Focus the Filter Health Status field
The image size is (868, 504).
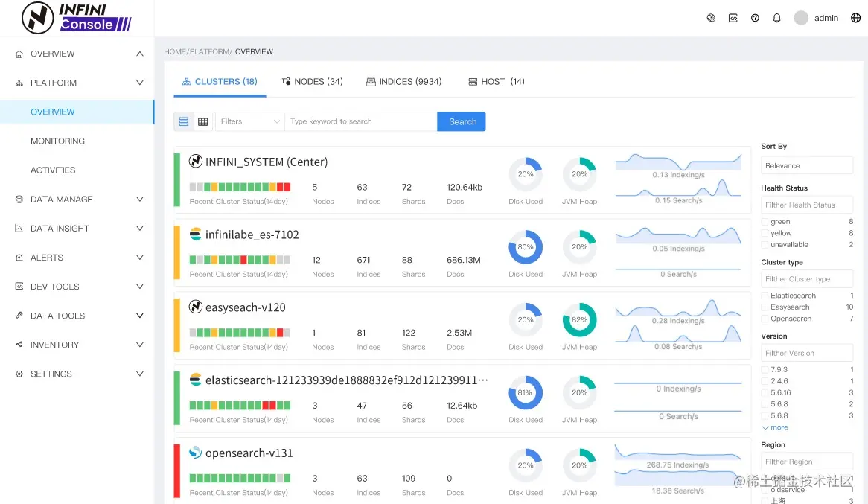coord(806,205)
